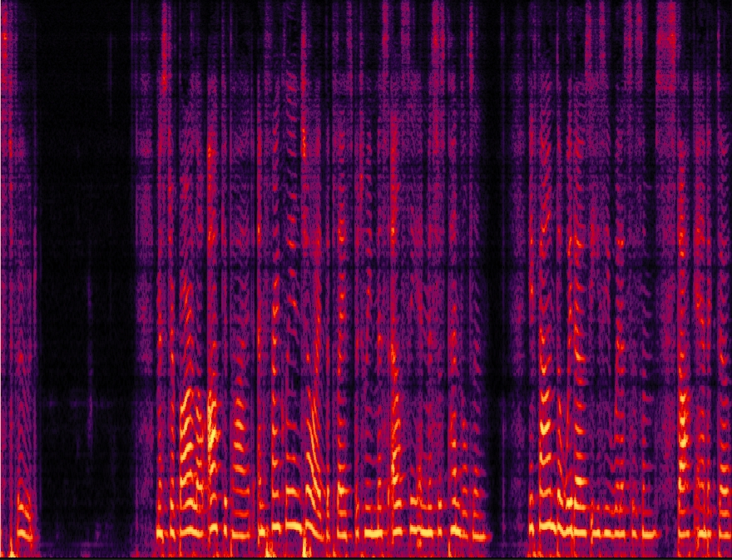Viewport: 732px width, 560px height.
Task: Click the bright high-frequency patch in the top-left corner
Action: click(8, 50)
